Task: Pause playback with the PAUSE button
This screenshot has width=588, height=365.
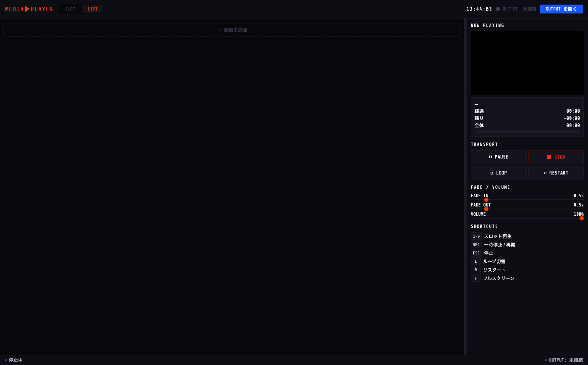Action: (499, 157)
